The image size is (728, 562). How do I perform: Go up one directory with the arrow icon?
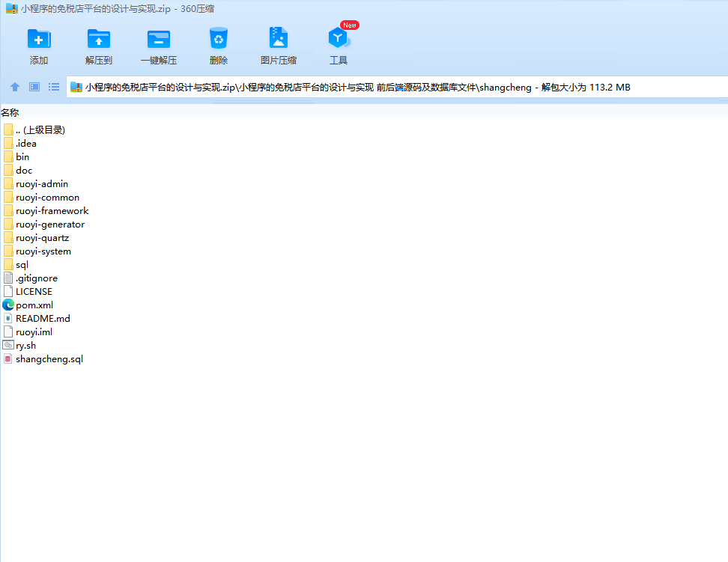[x=15, y=87]
